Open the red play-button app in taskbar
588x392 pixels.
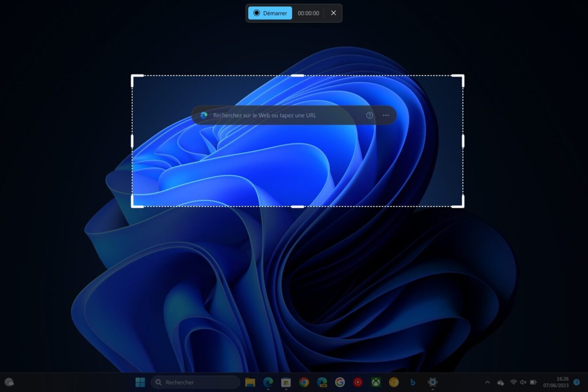[358, 382]
